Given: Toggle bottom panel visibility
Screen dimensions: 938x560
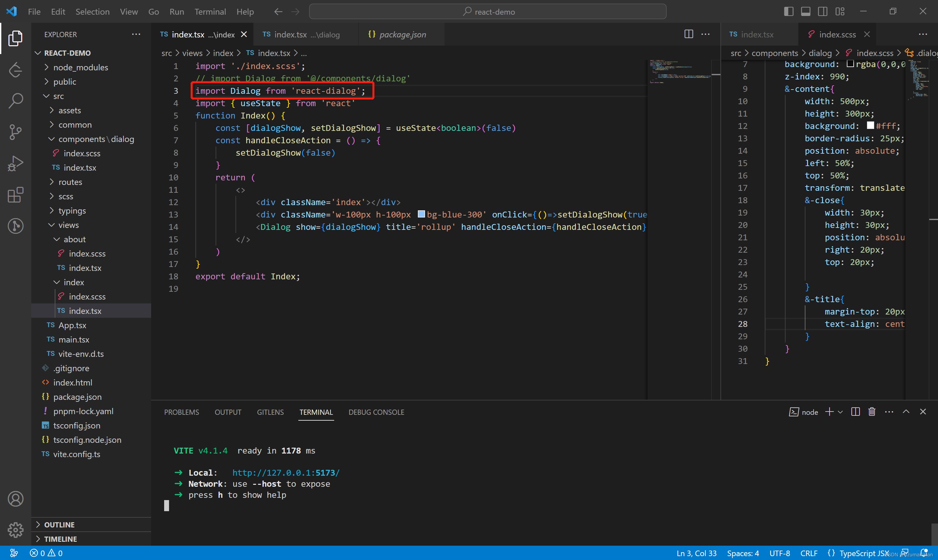Looking at the screenshot, I should click(805, 11).
